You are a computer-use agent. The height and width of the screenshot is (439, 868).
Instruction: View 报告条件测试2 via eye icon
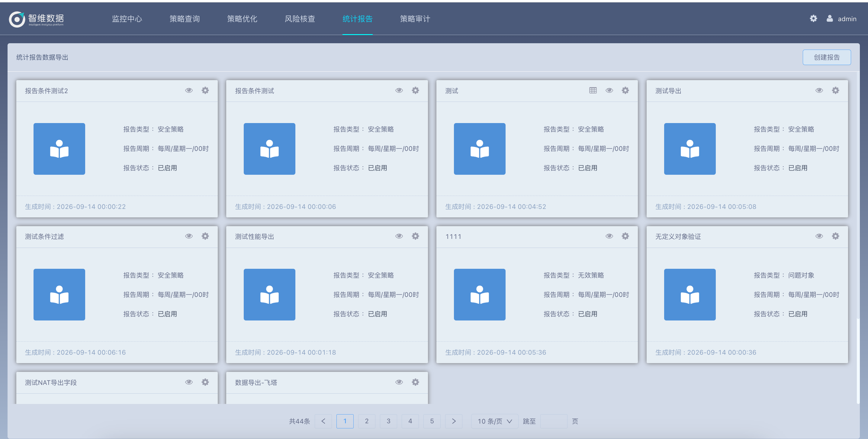(189, 90)
